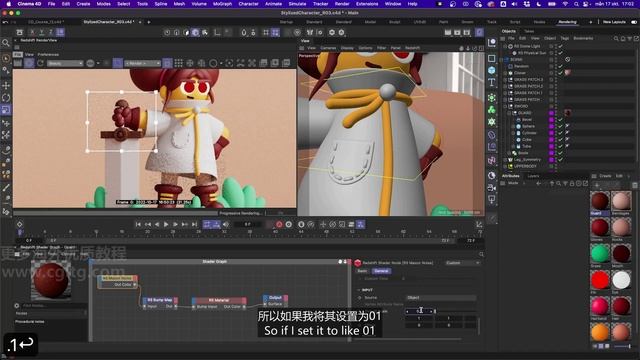Screen dimensions: 640x360
Task: Toggle the timeline sound icon
Action: click(x=226, y=224)
